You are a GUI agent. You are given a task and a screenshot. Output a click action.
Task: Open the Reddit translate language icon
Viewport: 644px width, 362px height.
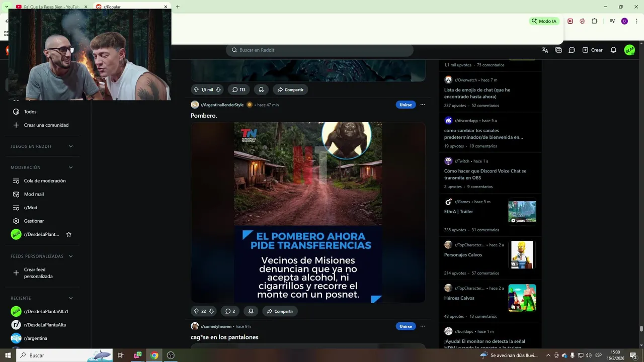(x=544, y=50)
